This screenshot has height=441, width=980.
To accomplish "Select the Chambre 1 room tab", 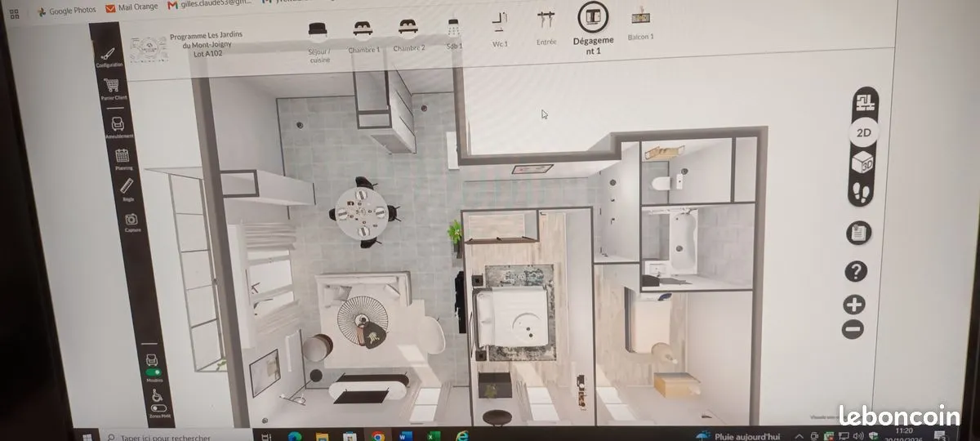I will tap(363, 37).
